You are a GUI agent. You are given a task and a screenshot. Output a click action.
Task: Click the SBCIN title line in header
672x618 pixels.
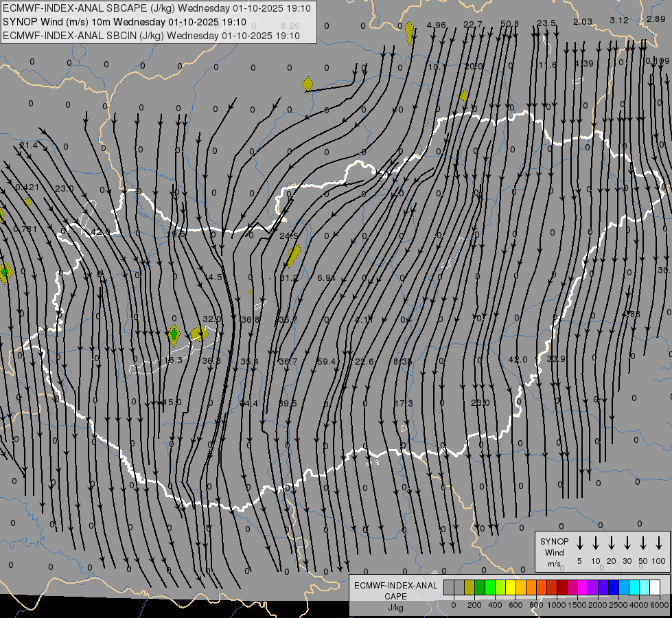[x=151, y=36]
